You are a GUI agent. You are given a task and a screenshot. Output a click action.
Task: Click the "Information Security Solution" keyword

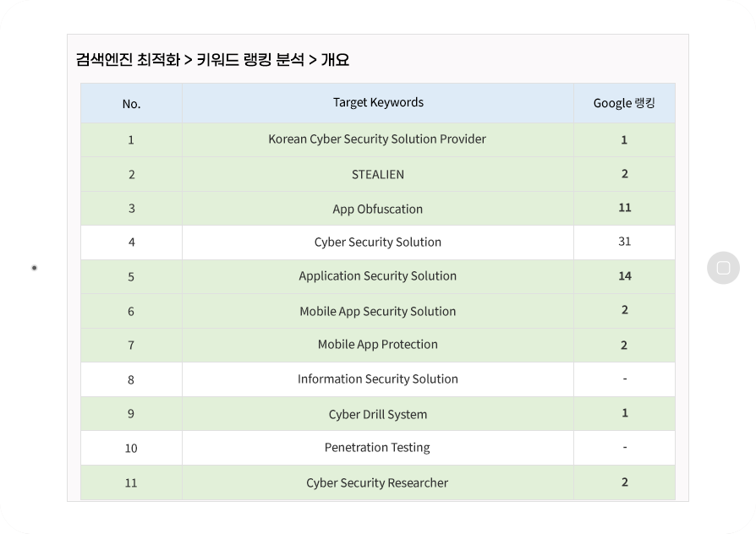pyautogui.click(x=377, y=379)
